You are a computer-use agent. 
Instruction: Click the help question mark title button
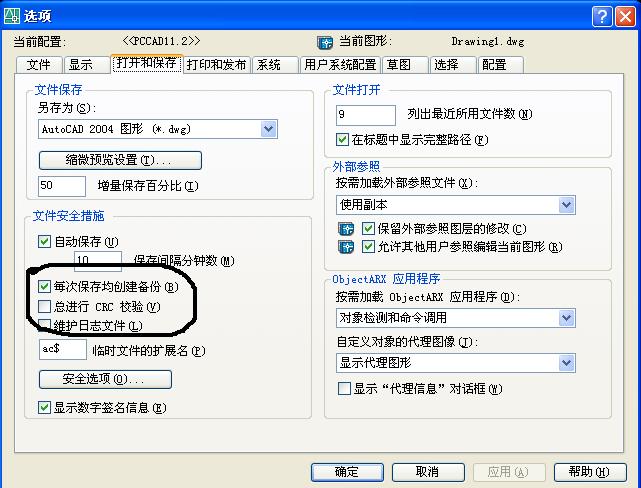pos(602,17)
